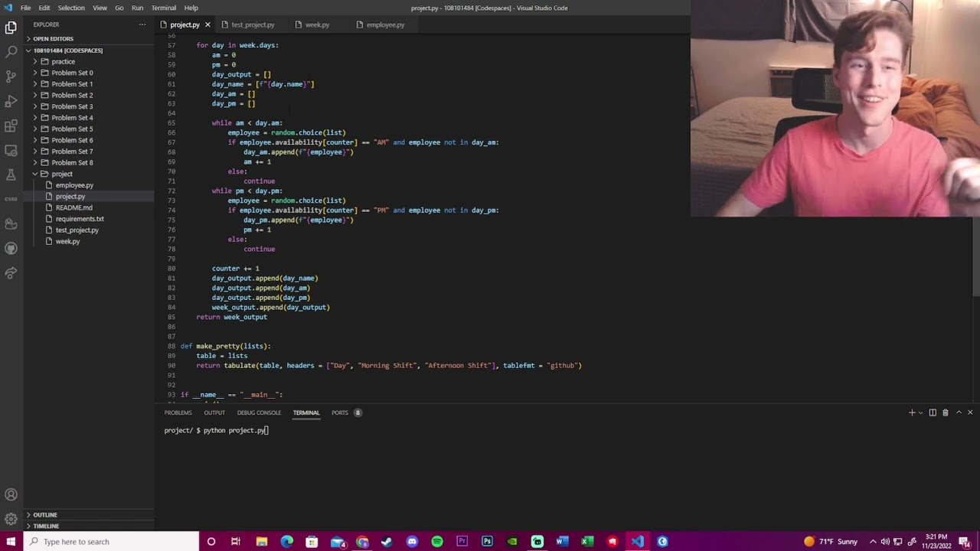Viewport: 980px width, 551px height.
Task: Show the Ports panel tab
Action: click(x=340, y=412)
